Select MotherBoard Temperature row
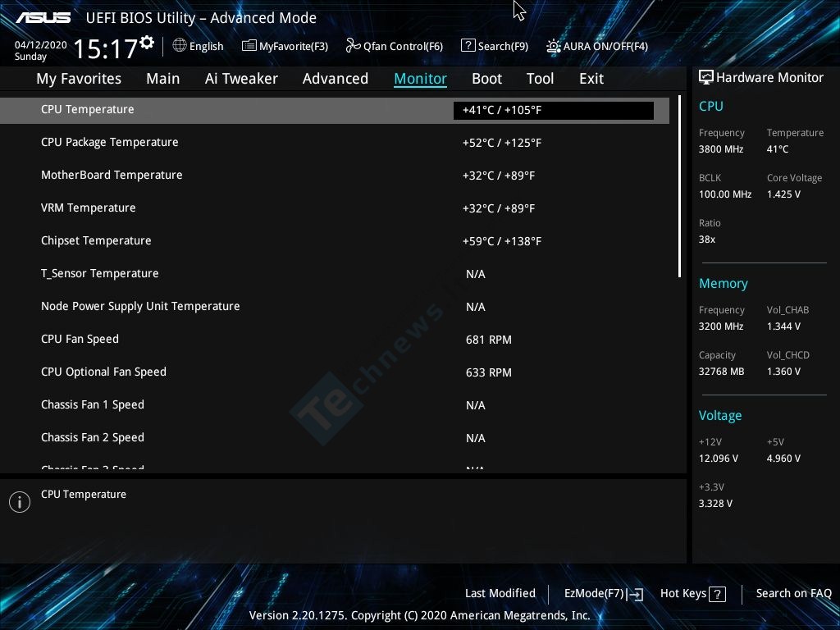840x630 pixels. coord(335,176)
